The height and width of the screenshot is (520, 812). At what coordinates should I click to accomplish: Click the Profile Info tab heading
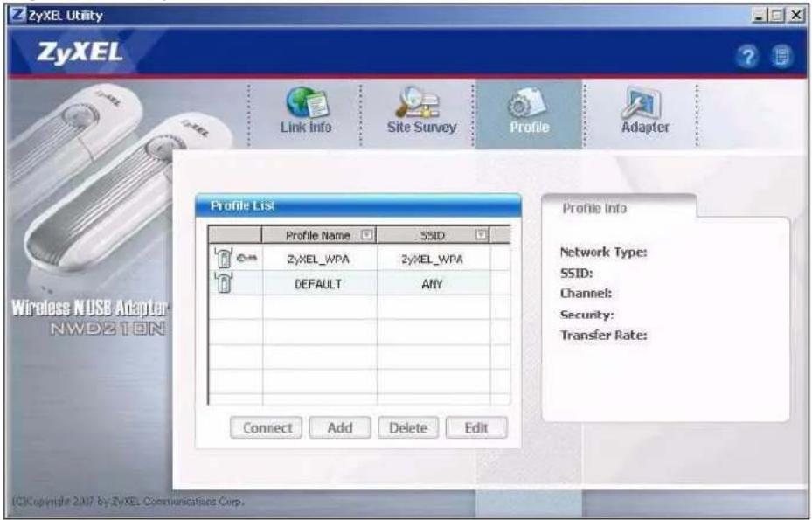[594, 208]
